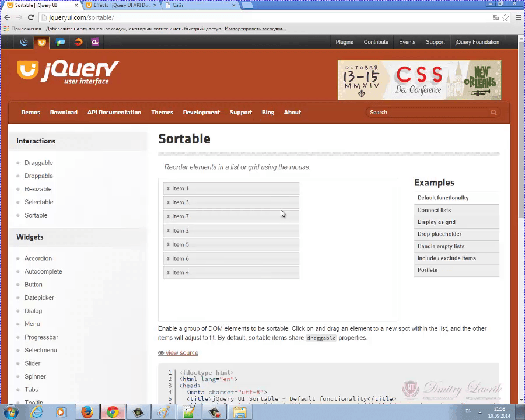
Task: Select Connect lists example
Action: click(x=457, y=211)
